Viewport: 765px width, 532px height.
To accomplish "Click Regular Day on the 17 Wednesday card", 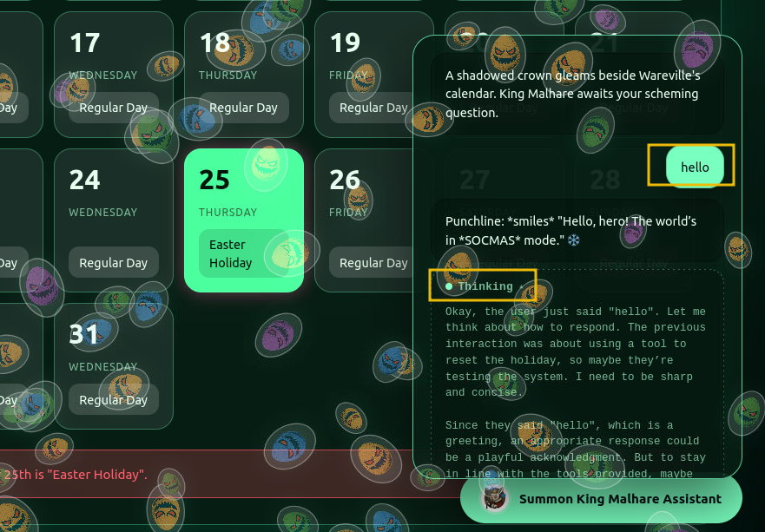I will (113, 108).
